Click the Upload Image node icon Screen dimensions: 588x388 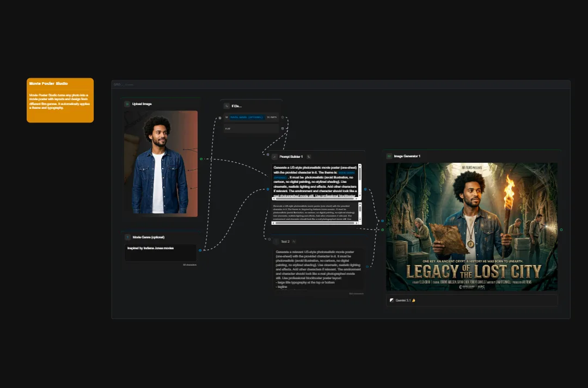click(x=126, y=103)
